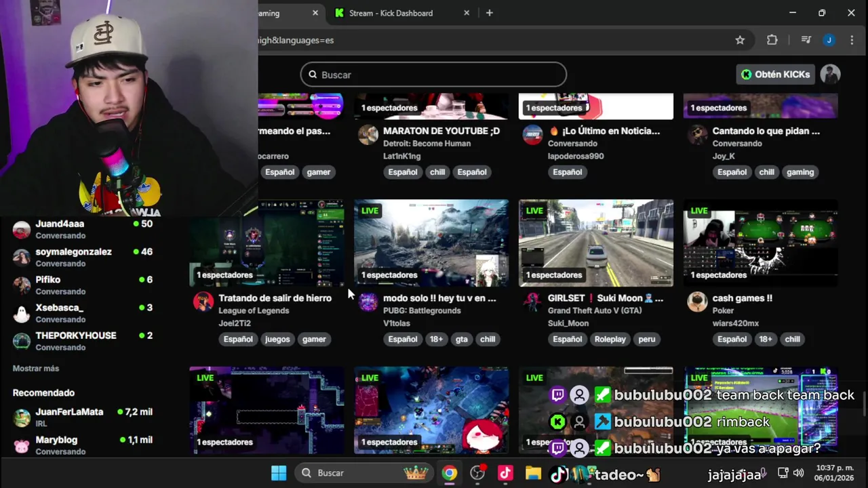Open the Poker cash games thumbnail
Screen dimensions: 868x488
pos(761,243)
